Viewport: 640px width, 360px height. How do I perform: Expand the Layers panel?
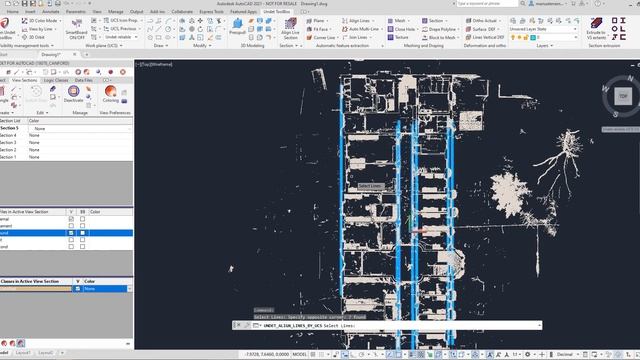(x=545, y=45)
